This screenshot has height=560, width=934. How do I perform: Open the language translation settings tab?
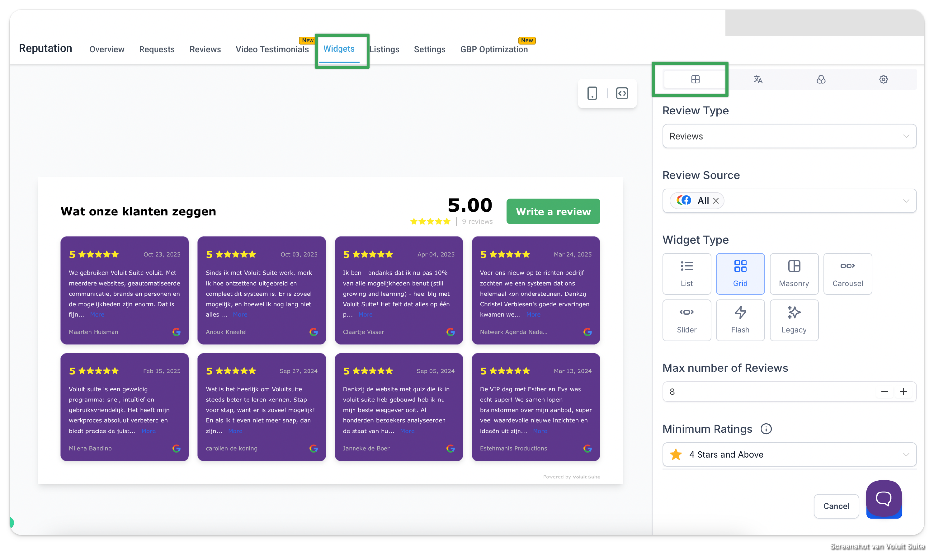point(758,79)
